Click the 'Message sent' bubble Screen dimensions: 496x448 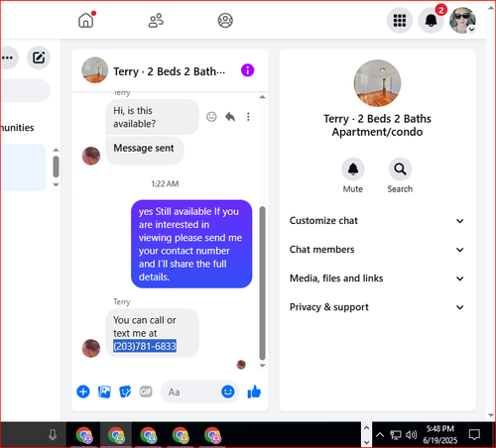pyautogui.click(x=145, y=151)
